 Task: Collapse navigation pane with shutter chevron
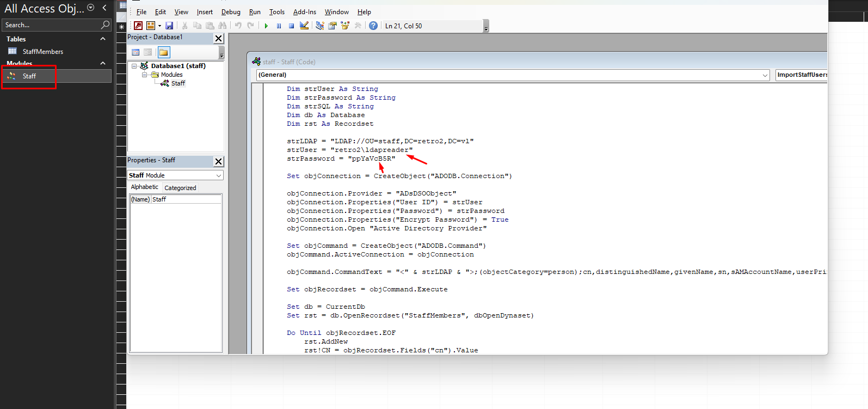[x=104, y=8]
